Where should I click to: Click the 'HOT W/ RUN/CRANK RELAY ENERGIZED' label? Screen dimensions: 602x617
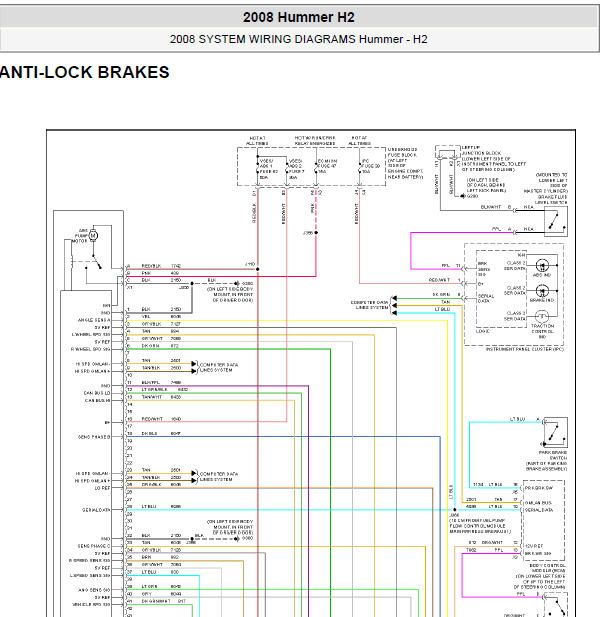pyautogui.click(x=315, y=141)
